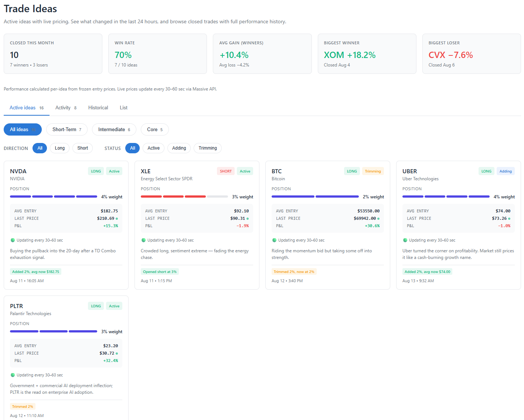This screenshot has width=524, height=420.
Task: Click the LONG badge on PLTR card
Action: click(96, 306)
